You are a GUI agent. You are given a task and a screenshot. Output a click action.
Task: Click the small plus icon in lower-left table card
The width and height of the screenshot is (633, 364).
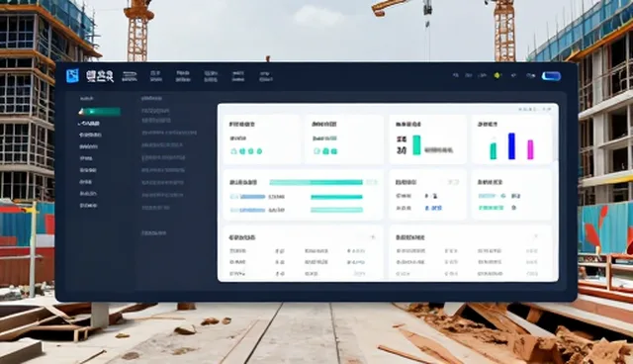tap(373, 237)
